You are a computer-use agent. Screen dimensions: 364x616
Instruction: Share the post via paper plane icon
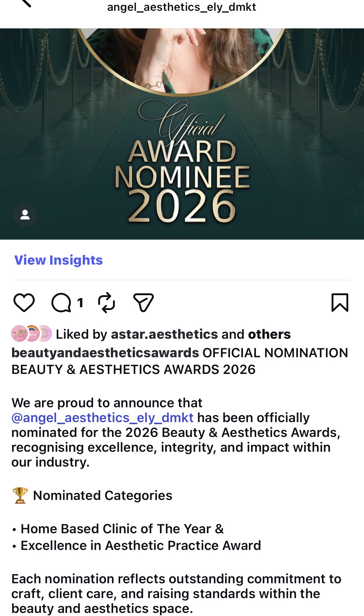(143, 302)
